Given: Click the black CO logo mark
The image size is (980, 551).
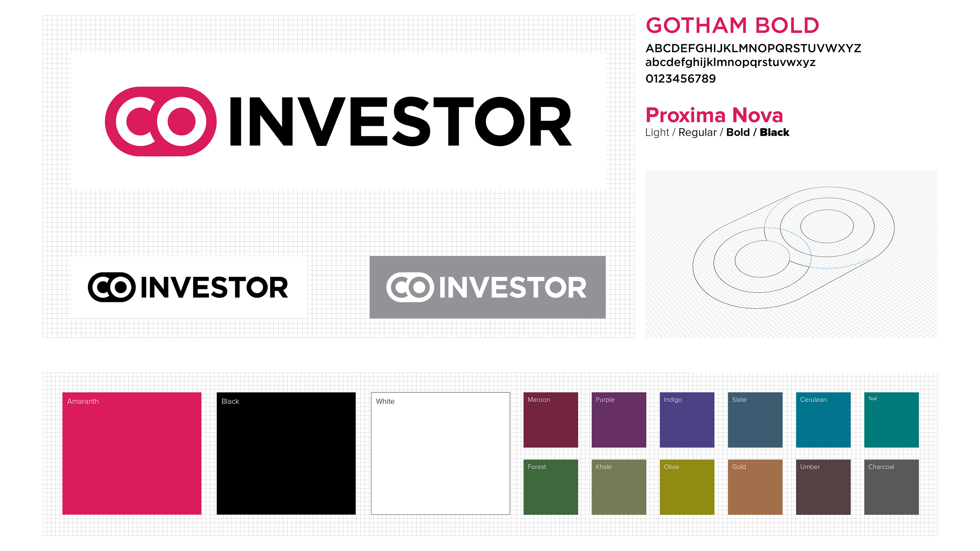Looking at the screenshot, I should (112, 287).
